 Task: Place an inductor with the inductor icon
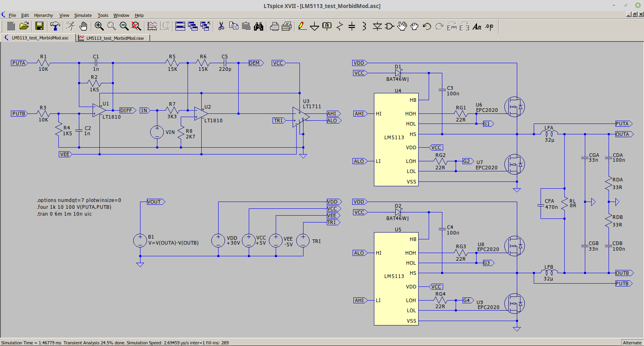click(364, 26)
